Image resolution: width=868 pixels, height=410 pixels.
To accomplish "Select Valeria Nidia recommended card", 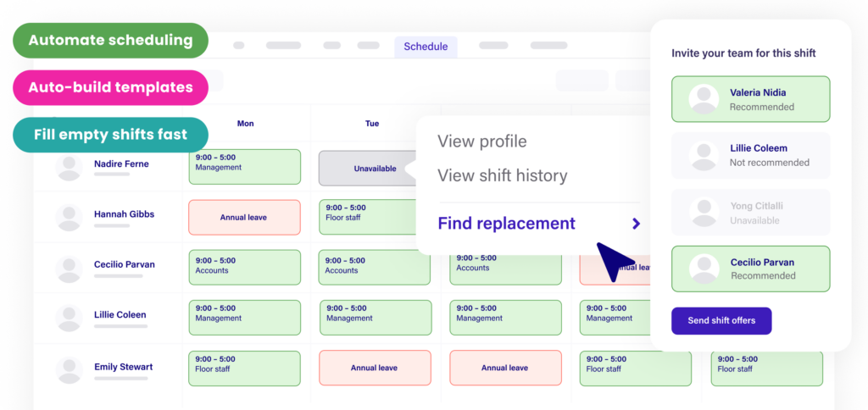I will [750, 99].
